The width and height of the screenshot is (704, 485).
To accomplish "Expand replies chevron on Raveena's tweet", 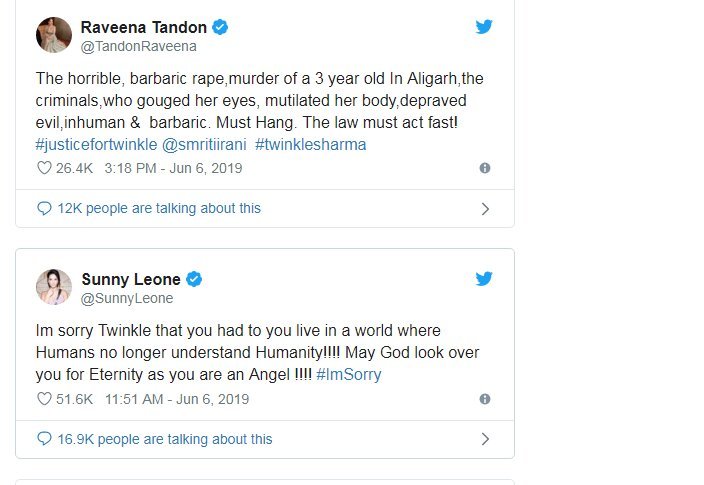I will [x=485, y=209].
